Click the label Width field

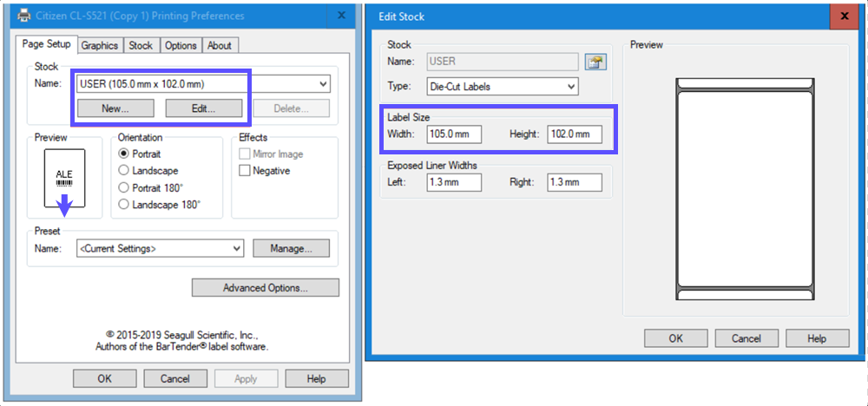click(455, 134)
